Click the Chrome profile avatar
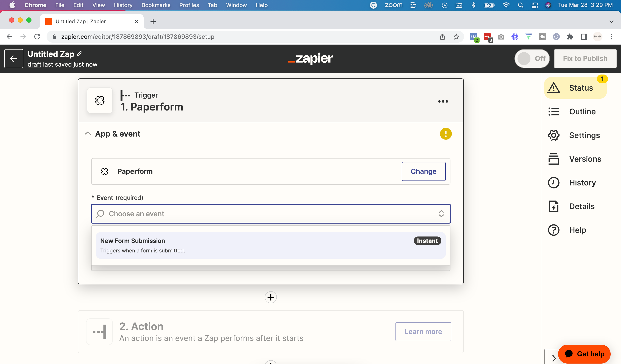This screenshot has width=621, height=364. pos(597,37)
